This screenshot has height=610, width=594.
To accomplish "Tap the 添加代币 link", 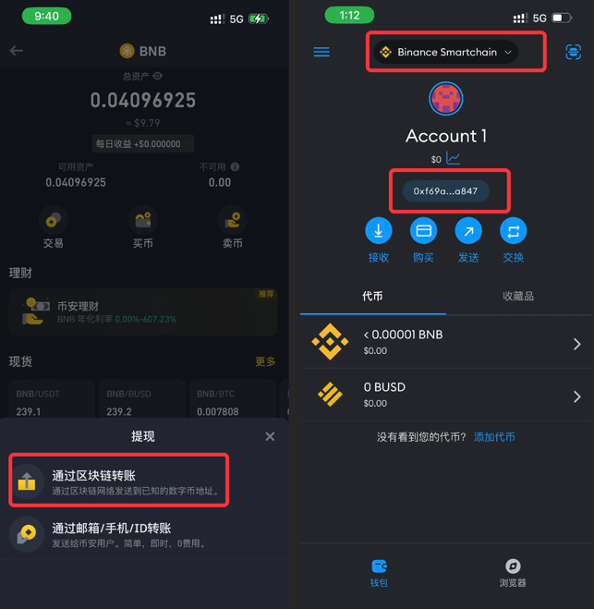I will click(494, 437).
